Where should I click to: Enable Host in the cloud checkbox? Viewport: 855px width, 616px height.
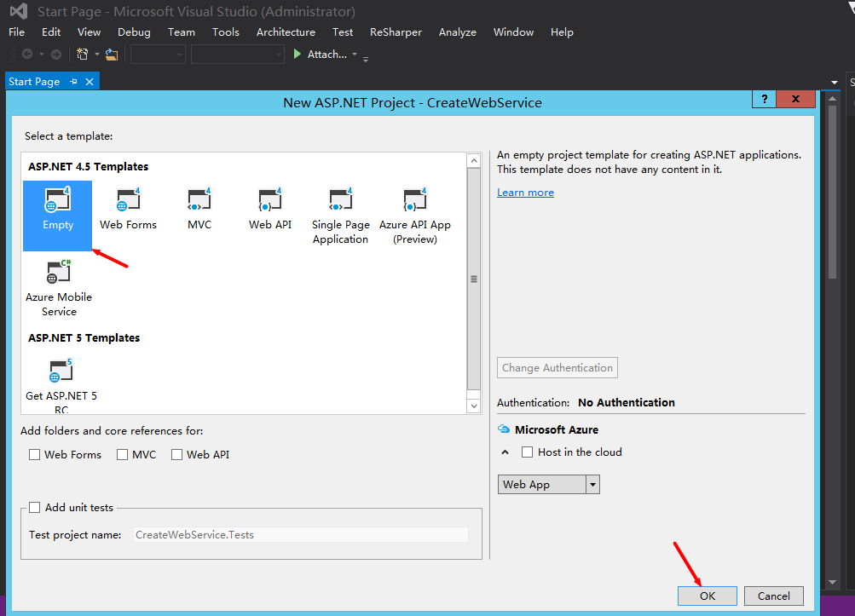pyautogui.click(x=528, y=452)
